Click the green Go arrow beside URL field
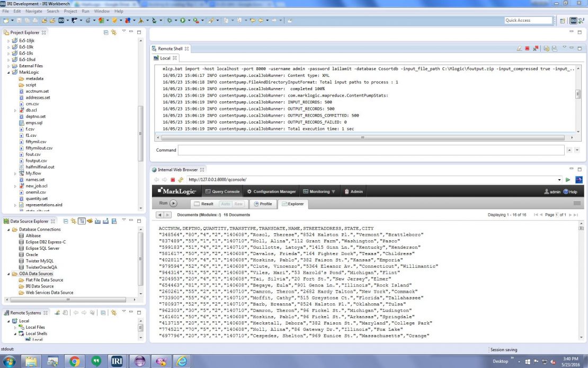588x368 pixels. [568, 180]
